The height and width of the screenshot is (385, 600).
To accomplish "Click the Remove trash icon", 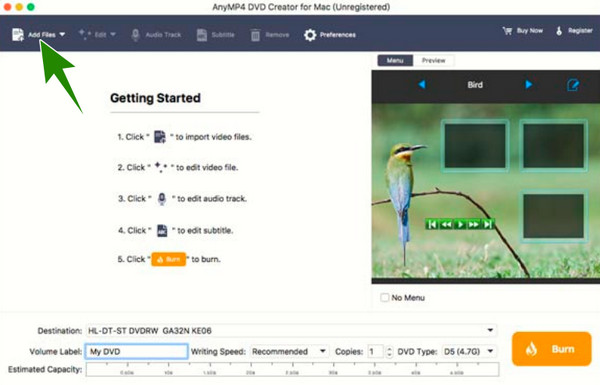I will 255,35.
